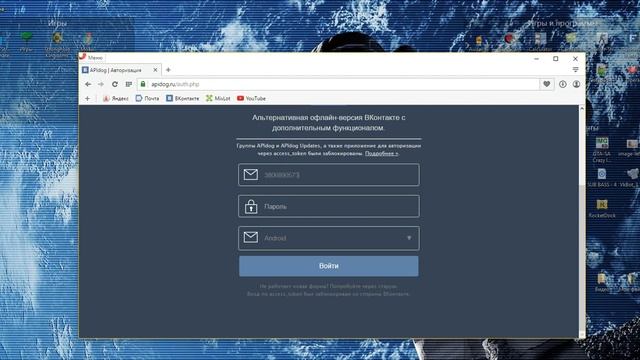
Task: Minimize the browser window
Action: pos(536,59)
